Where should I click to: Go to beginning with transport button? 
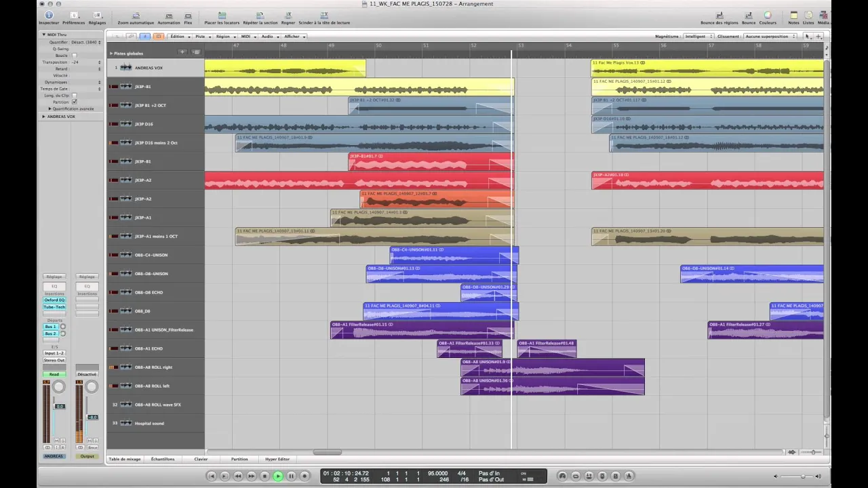212,476
